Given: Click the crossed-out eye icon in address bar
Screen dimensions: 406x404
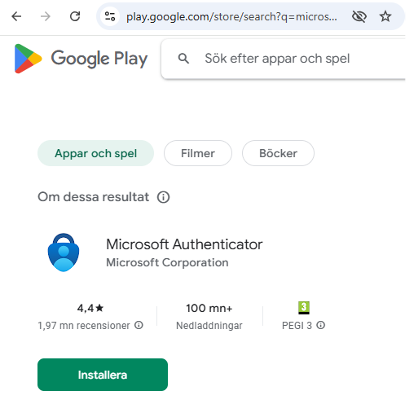Looking at the screenshot, I should click(359, 16).
